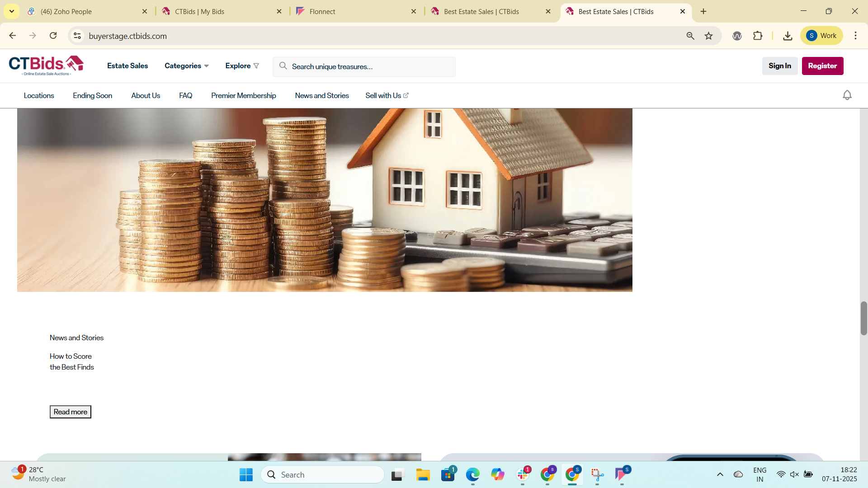Open the Sell with Us external link
Viewport: 868px width, 488px height.
point(387,95)
